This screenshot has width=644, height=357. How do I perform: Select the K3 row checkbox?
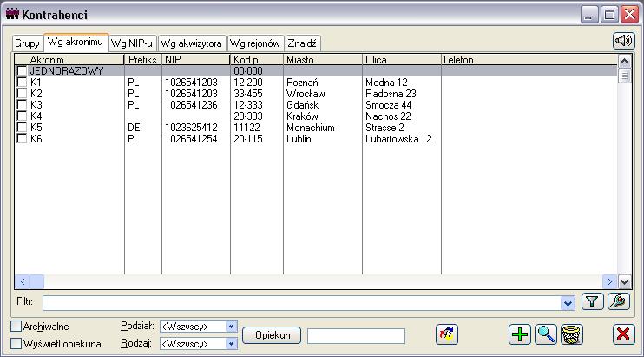point(22,105)
